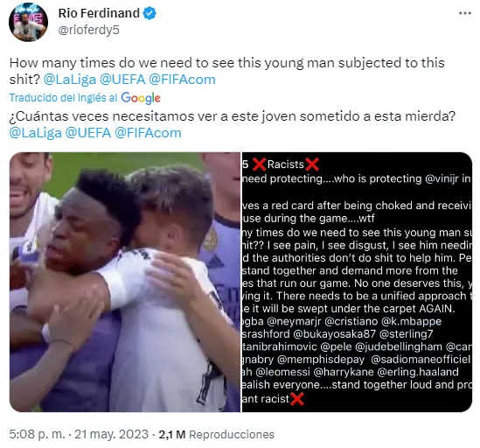Open the @UEFA mention in original tweet
This screenshot has width=480, height=448.
(122, 80)
